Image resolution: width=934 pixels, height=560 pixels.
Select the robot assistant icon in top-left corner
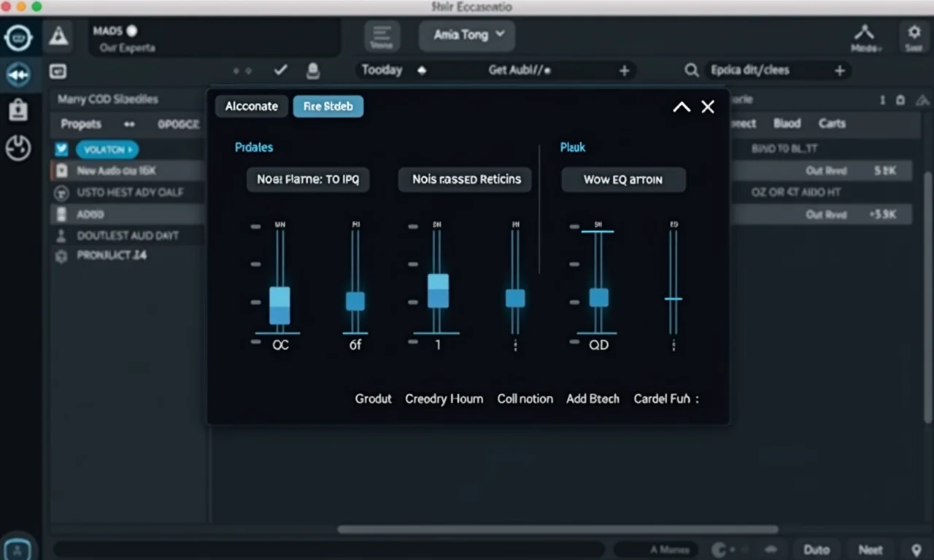pos(20,37)
